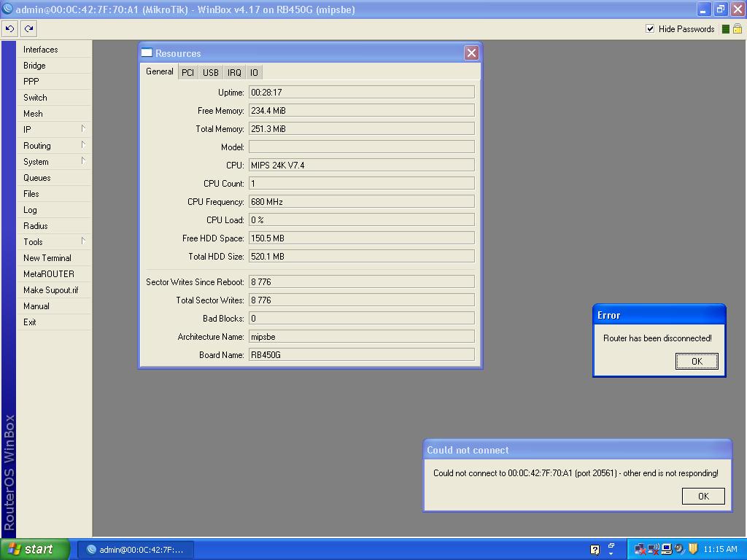Click the CPU field MIPS 24K V7.4

tap(362, 166)
